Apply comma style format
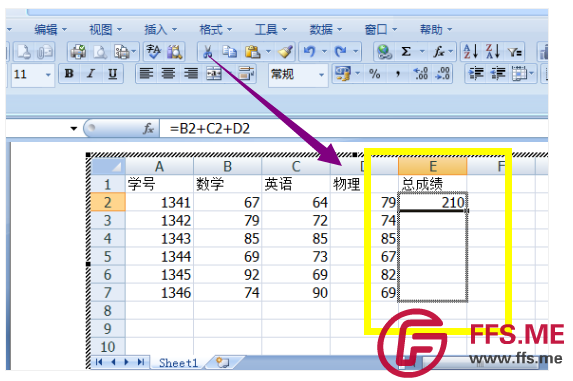The width and height of the screenshot is (573, 381). (398, 74)
